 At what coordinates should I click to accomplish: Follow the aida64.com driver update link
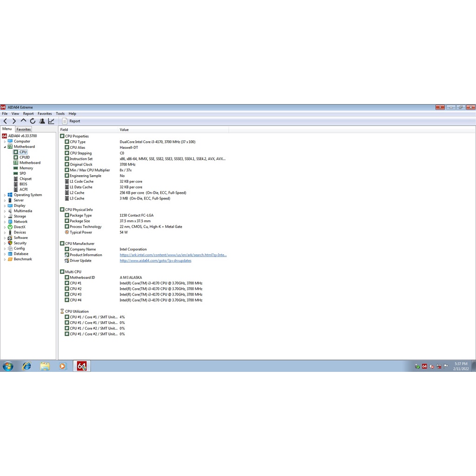[155, 261]
